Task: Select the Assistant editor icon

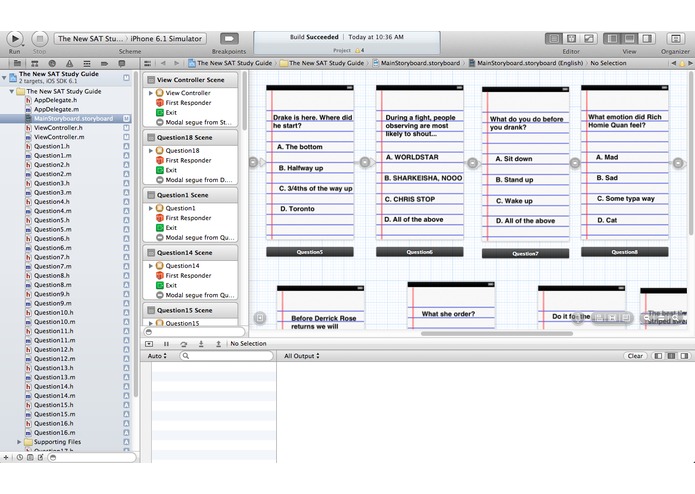Action: [571, 39]
